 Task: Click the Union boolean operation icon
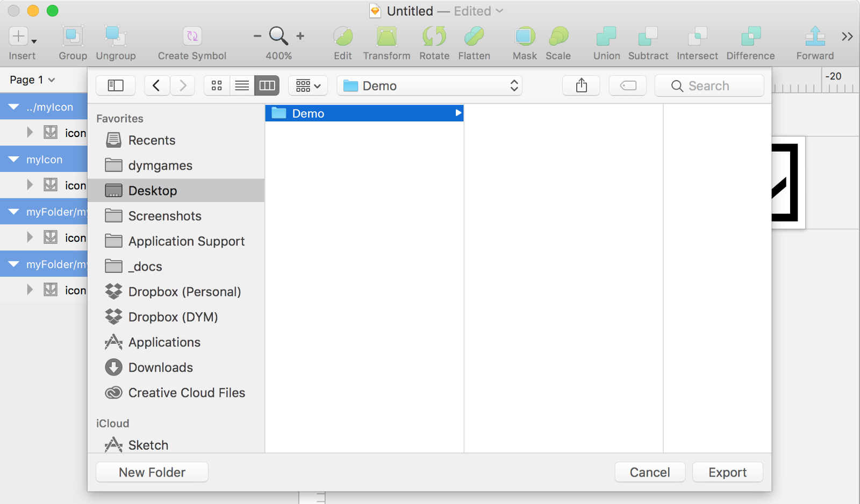pyautogui.click(x=606, y=37)
